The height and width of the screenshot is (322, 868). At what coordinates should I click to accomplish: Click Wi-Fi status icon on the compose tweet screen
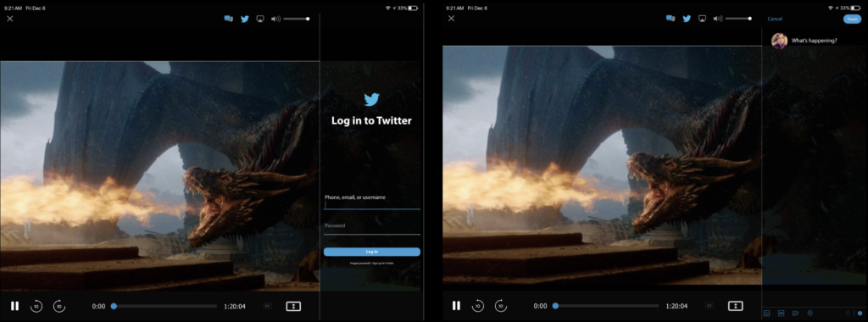tap(831, 8)
